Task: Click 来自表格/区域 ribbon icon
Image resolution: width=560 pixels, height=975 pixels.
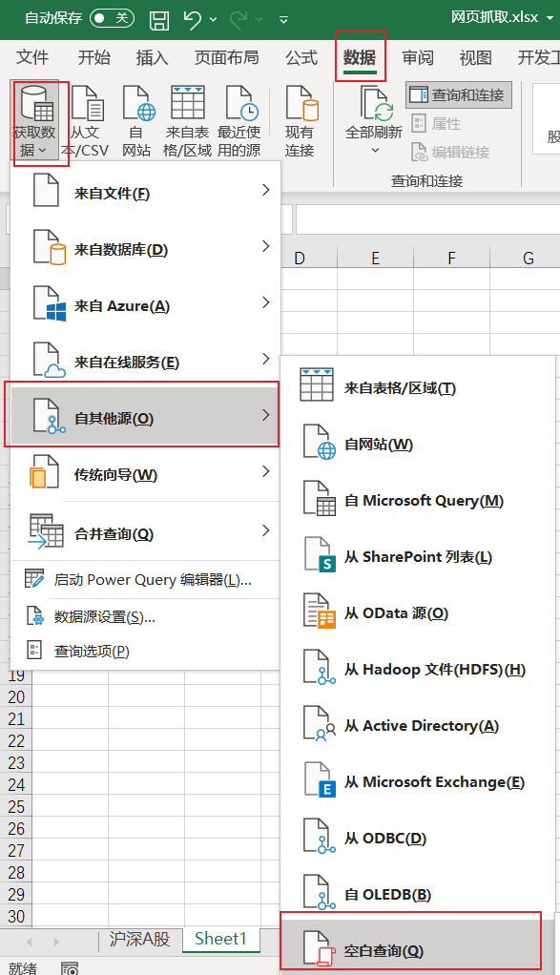Action: (187, 121)
